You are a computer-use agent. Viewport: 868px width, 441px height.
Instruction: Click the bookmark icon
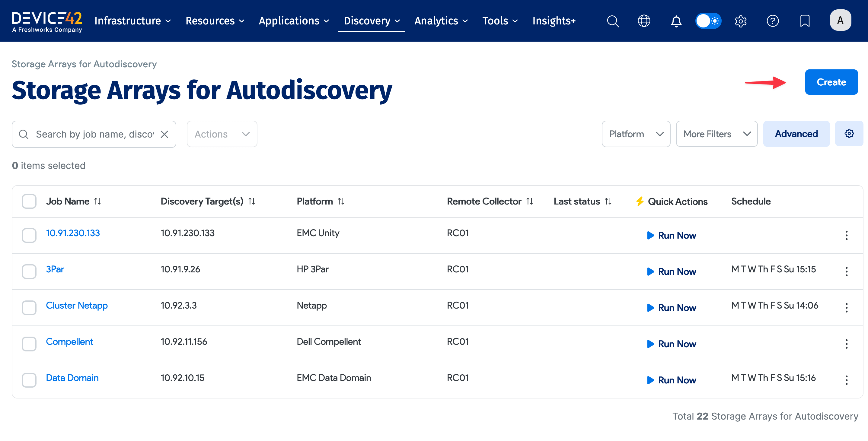805,21
